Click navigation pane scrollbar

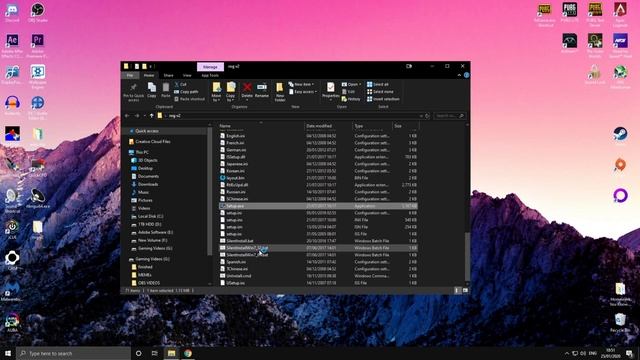point(210,192)
